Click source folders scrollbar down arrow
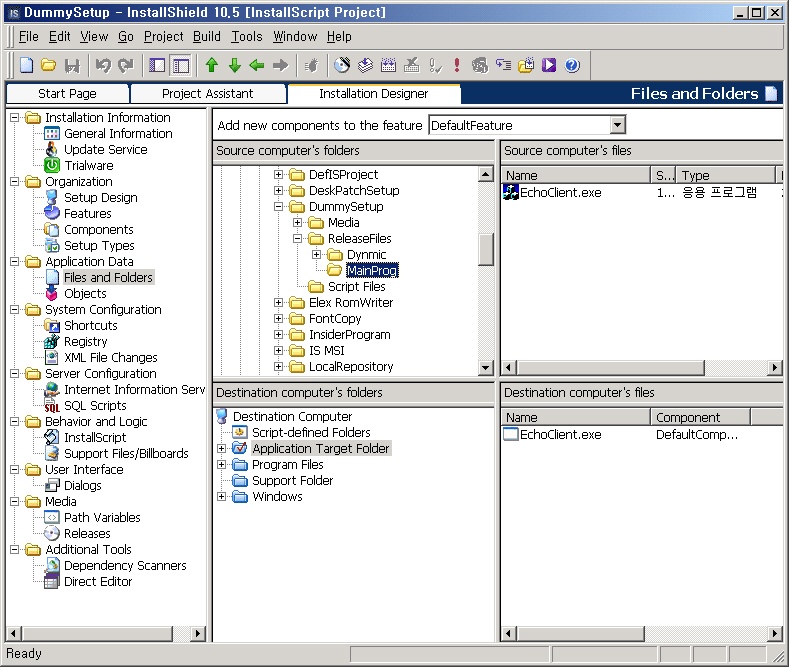The height and width of the screenshot is (667, 789). 485,368
